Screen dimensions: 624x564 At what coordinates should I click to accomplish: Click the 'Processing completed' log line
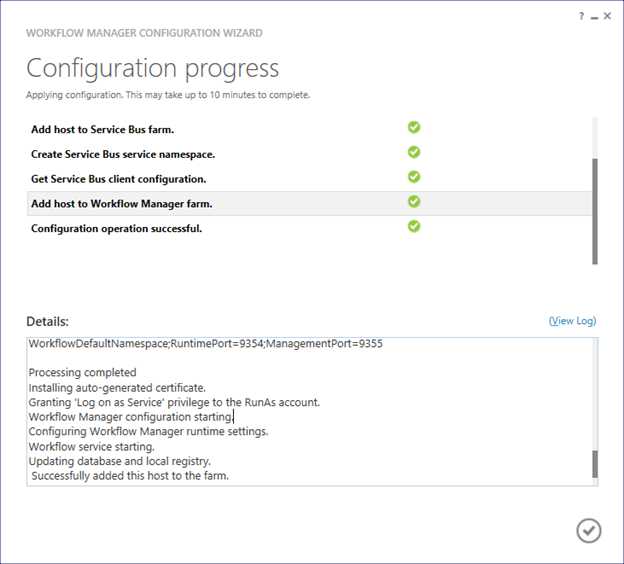click(x=82, y=373)
